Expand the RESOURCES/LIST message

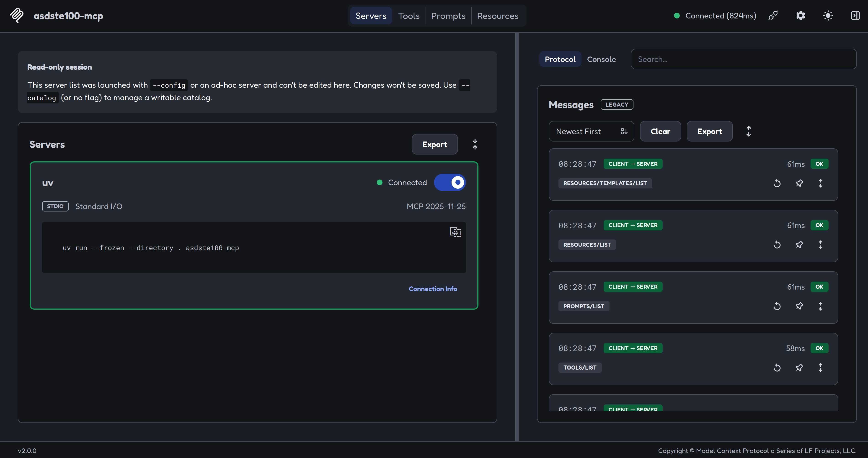821,244
